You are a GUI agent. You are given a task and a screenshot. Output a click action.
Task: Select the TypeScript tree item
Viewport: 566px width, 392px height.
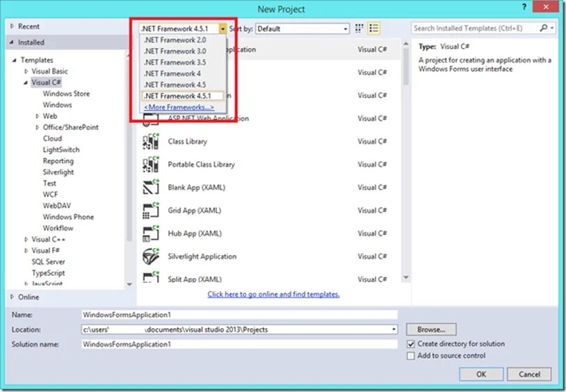point(48,273)
